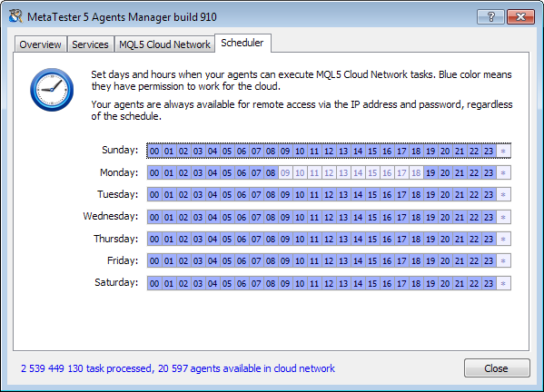Viewport: 544px width, 392px height.
Task: Disable Tuesday hour 03
Action: click(198, 195)
